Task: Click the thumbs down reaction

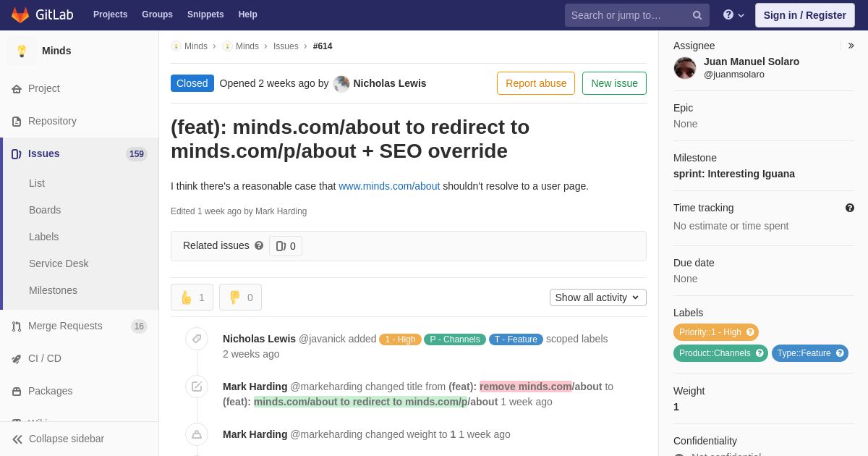Action: coord(240,297)
